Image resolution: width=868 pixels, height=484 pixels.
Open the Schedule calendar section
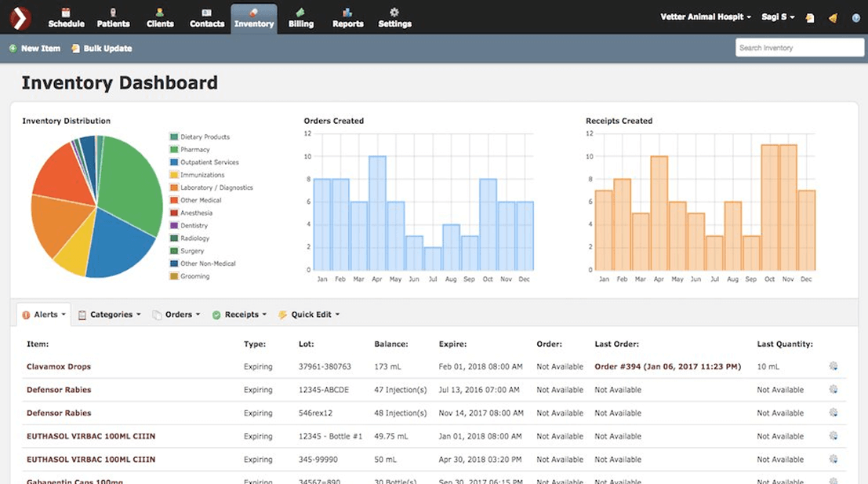(x=66, y=17)
